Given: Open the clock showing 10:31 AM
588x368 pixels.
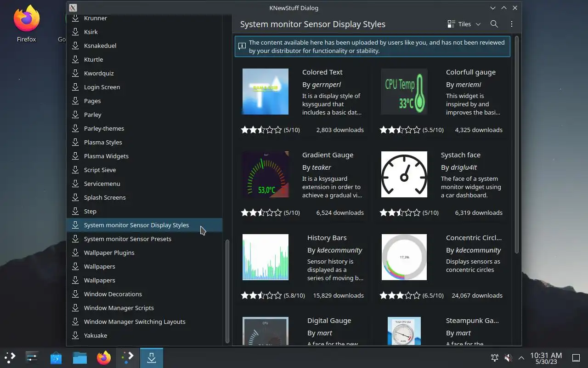Looking at the screenshot, I should point(546,357).
